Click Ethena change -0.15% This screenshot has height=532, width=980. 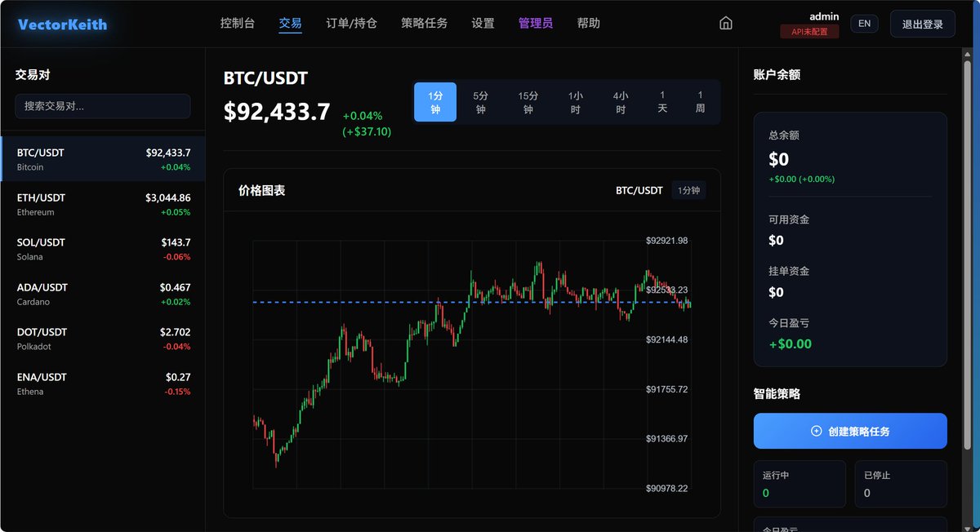pyautogui.click(x=177, y=392)
